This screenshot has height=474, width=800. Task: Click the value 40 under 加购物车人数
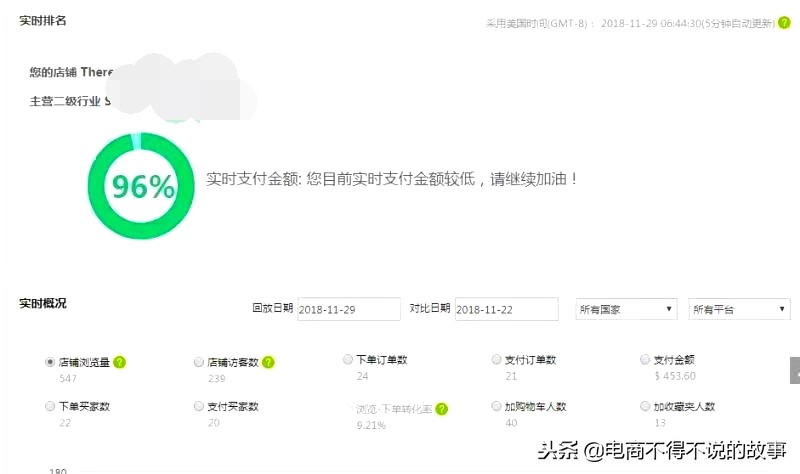[x=511, y=423]
